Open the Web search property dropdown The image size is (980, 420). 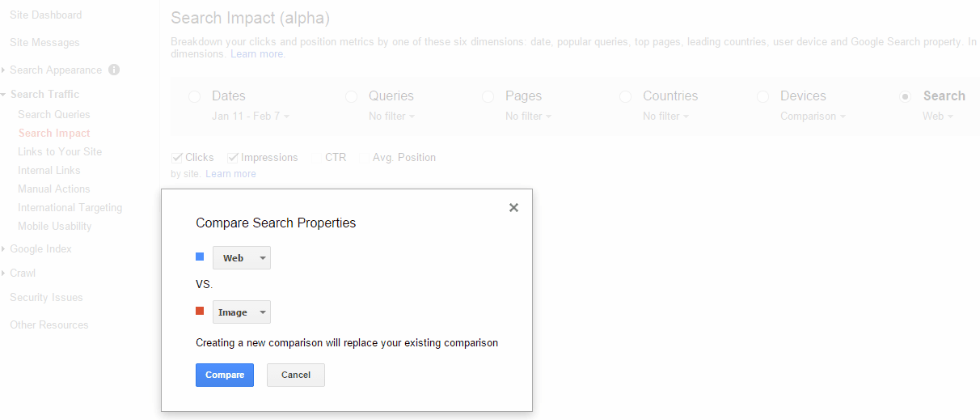(x=242, y=258)
